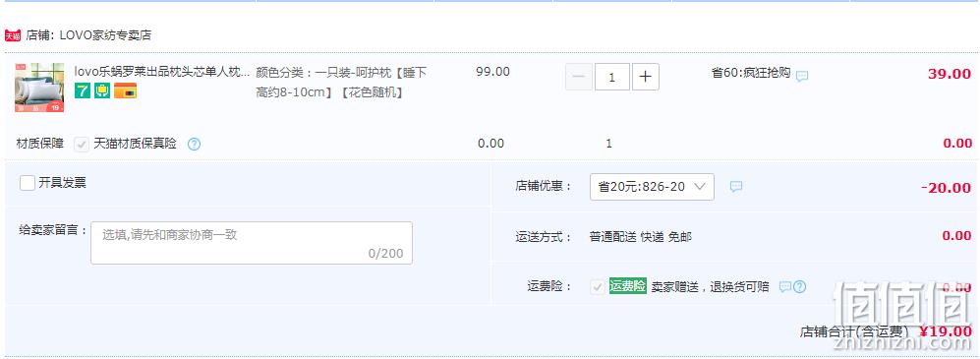Screen dimensions: 980x359
Task: Click the Tmall logo icon beside the store name
Action: click(13, 35)
